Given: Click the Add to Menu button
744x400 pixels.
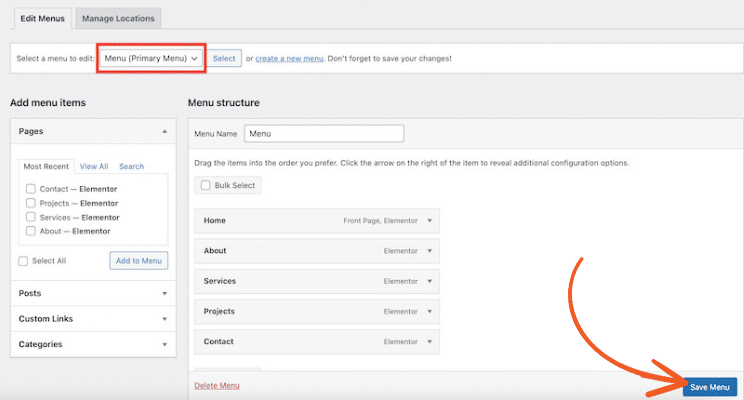Looking at the screenshot, I should pos(139,260).
